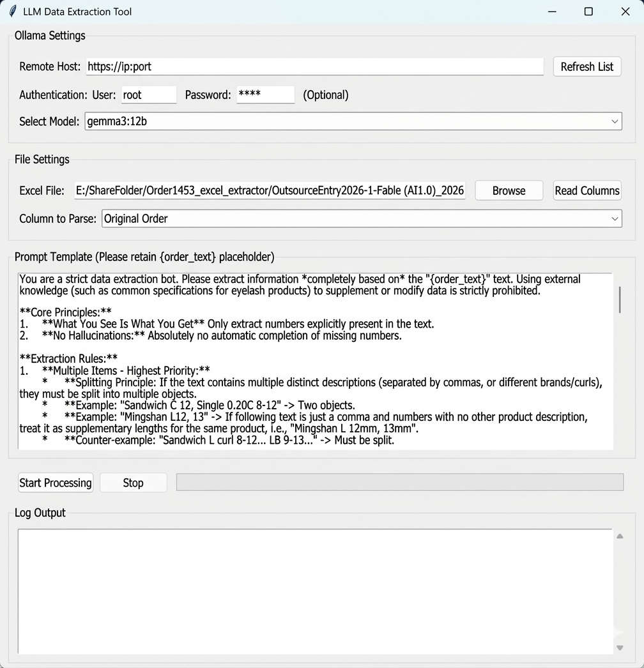Expand the Select Model dropdown showing gemma3:12b
Screen dimensions: 644x668
pos(614,121)
